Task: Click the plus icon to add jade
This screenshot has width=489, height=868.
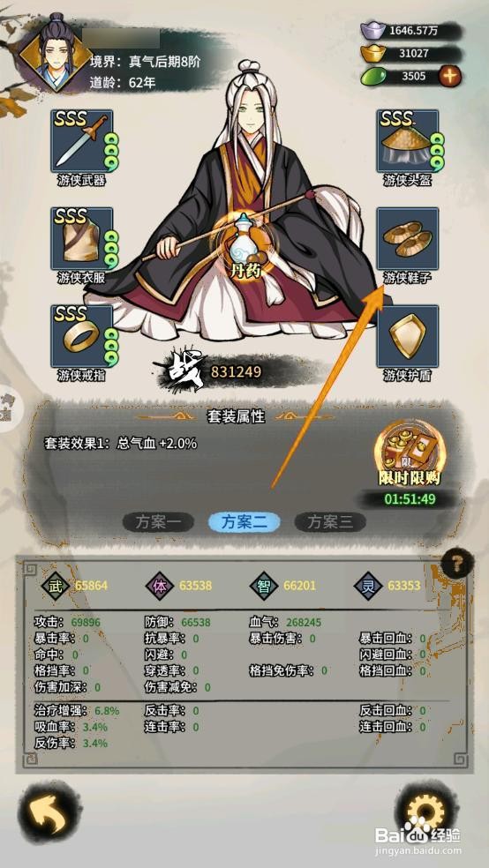Action: coord(449,76)
